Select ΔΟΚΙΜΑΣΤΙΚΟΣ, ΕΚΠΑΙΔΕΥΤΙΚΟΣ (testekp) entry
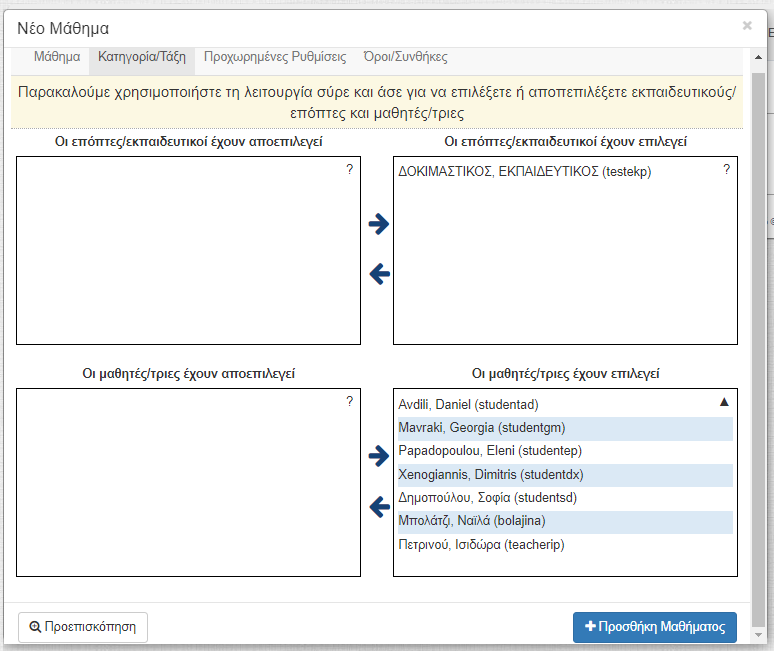774x651 pixels. coord(525,172)
